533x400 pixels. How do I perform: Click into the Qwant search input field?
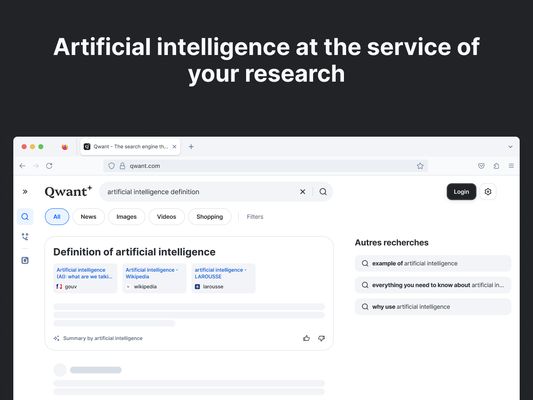coord(201,192)
